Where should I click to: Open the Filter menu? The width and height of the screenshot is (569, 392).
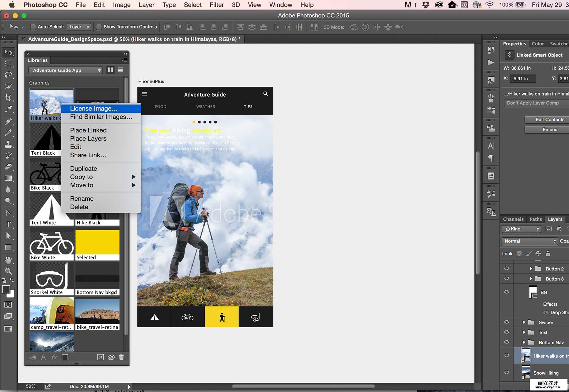point(216,5)
